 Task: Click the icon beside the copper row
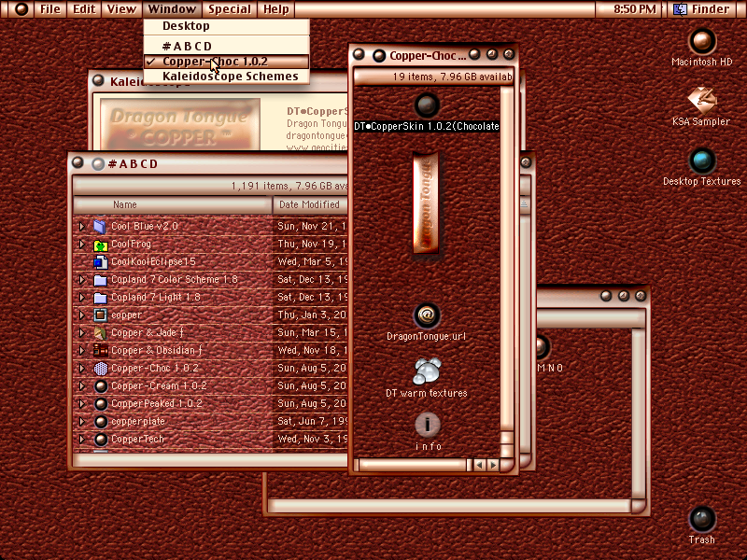click(100, 315)
